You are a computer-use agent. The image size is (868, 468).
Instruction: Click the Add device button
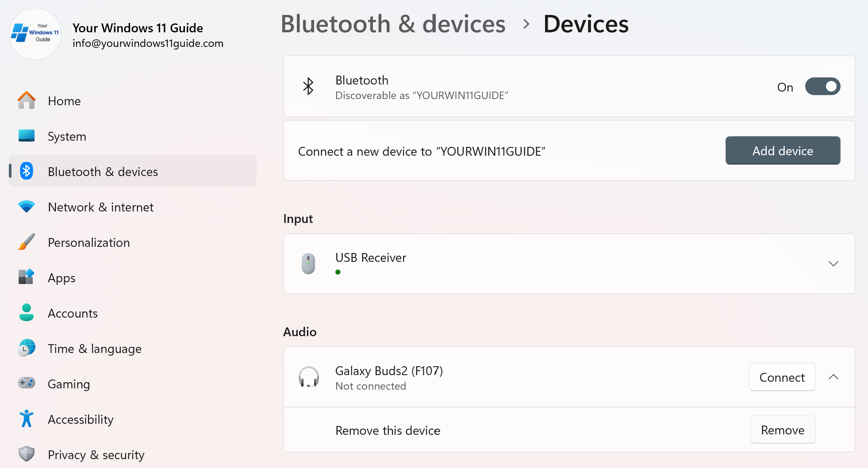782,150
